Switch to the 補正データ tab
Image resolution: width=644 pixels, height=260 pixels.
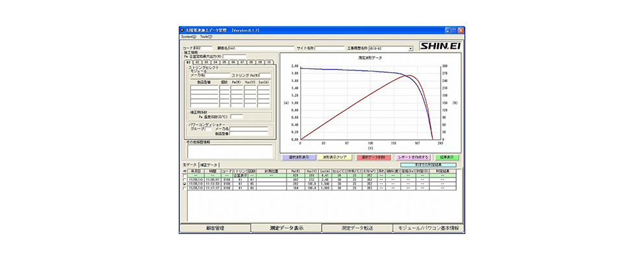pyautogui.click(x=209, y=165)
